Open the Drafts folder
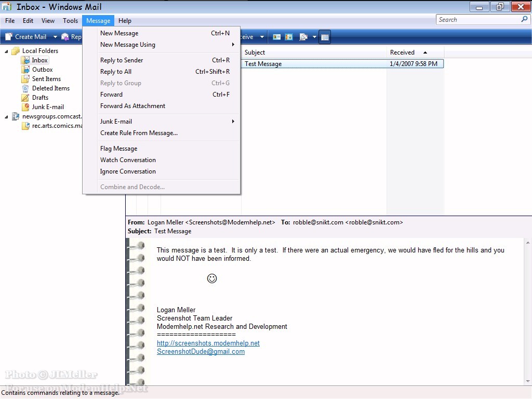 [x=40, y=98]
